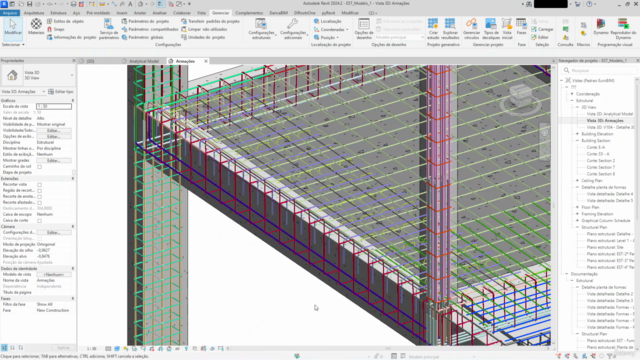Save with the quick access toolbar disk icon

pyautogui.click(x=29, y=4)
